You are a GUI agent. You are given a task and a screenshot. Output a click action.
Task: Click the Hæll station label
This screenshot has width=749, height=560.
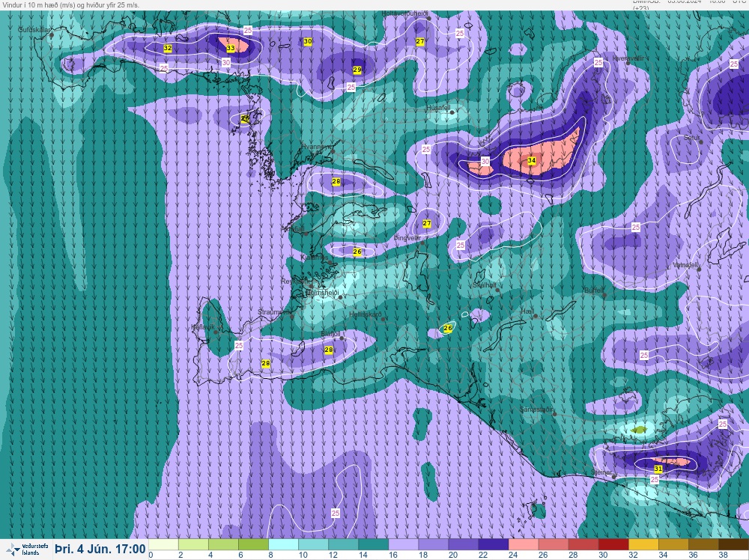coord(527,311)
